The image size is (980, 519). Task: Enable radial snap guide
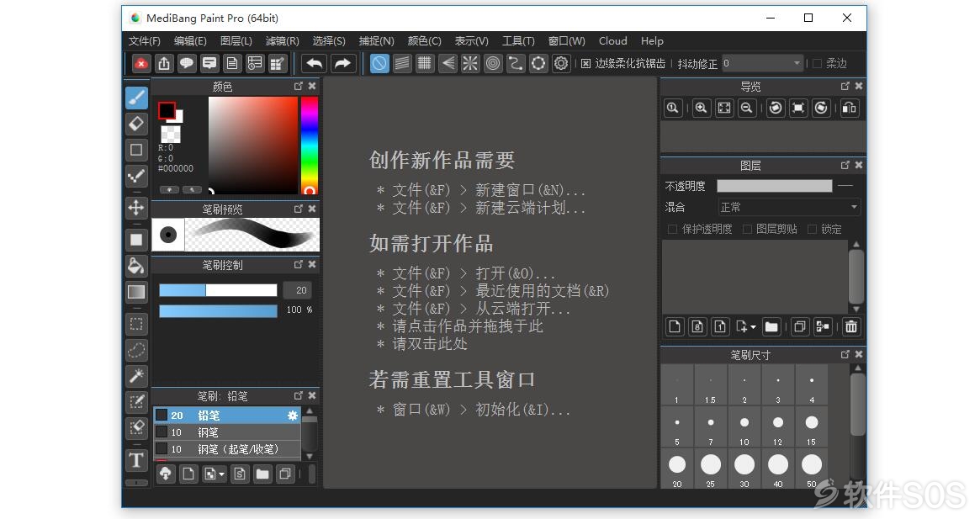470,63
